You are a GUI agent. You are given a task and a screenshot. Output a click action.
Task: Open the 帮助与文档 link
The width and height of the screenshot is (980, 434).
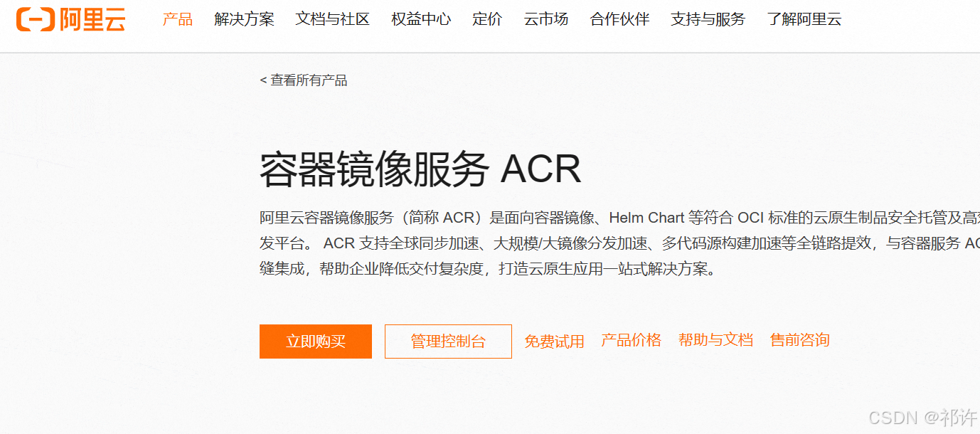(715, 340)
